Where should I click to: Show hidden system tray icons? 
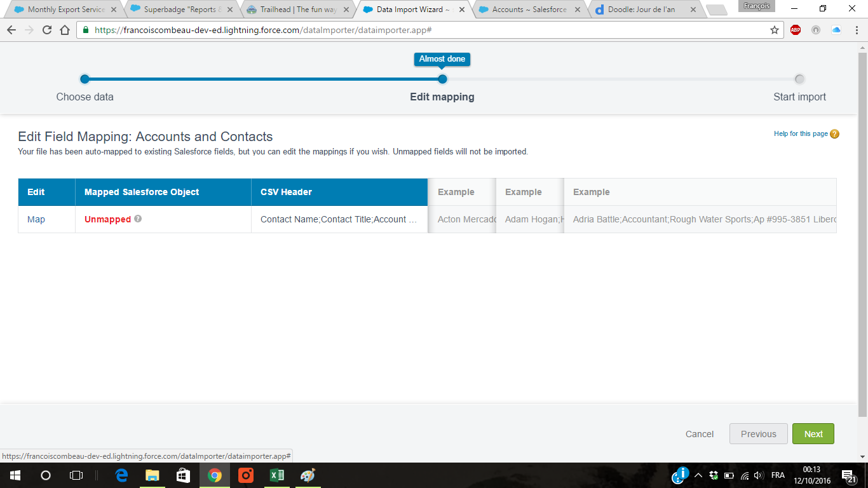698,475
